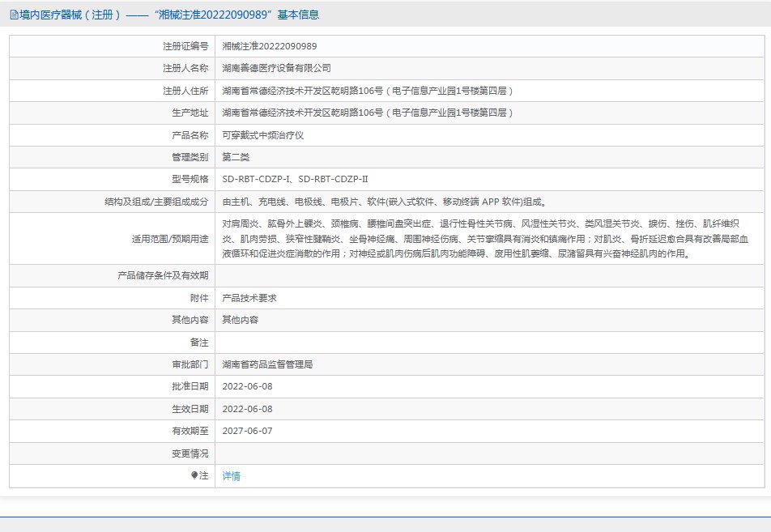771x532 pixels.
Task: Click the page title heading 境内医疗器械（注册）
Action: [x=71, y=15]
